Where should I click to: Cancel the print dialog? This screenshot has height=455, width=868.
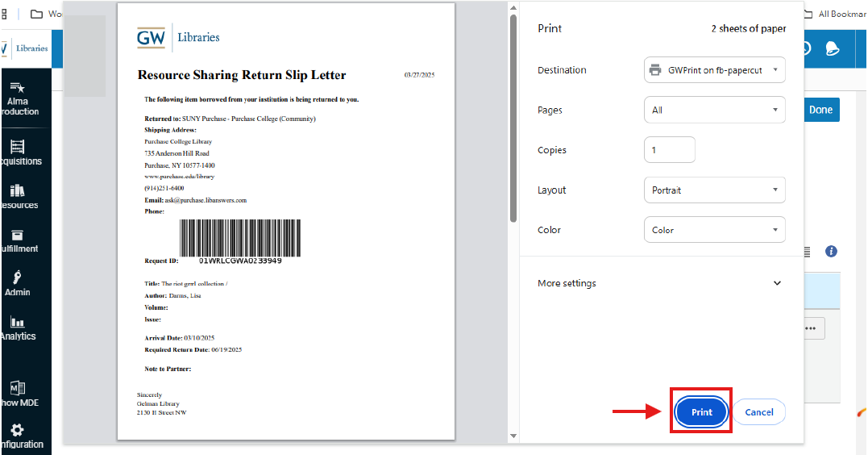click(758, 412)
